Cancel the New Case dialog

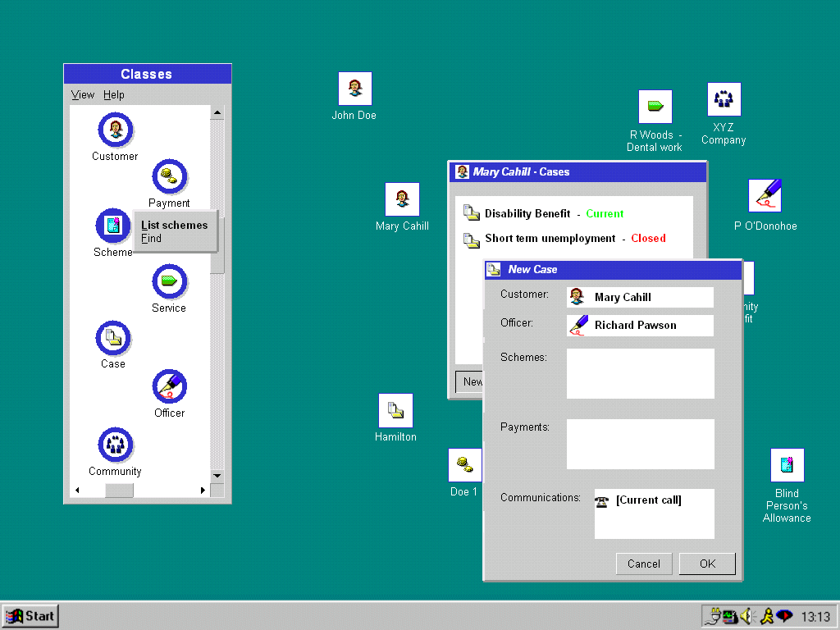pyautogui.click(x=644, y=564)
